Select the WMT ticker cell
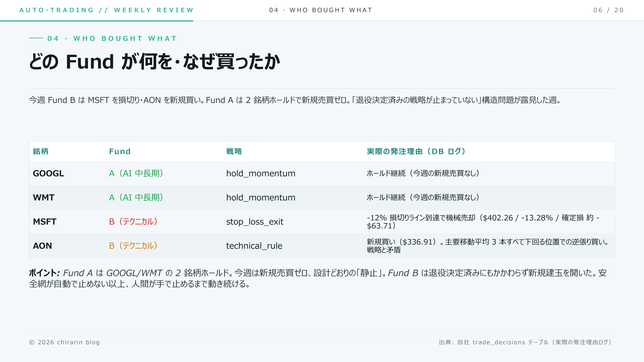 pos(43,198)
